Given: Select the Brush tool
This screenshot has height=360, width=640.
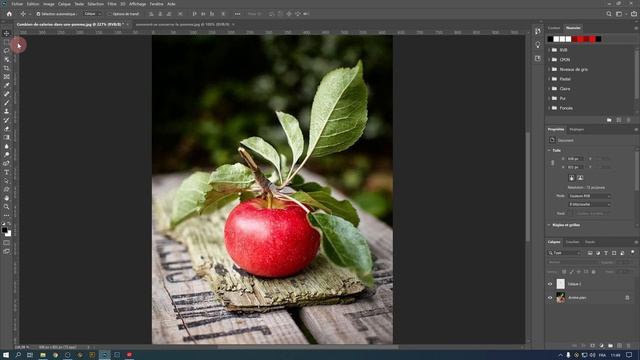Looking at the screenshot, I should [x=6, y=102].
